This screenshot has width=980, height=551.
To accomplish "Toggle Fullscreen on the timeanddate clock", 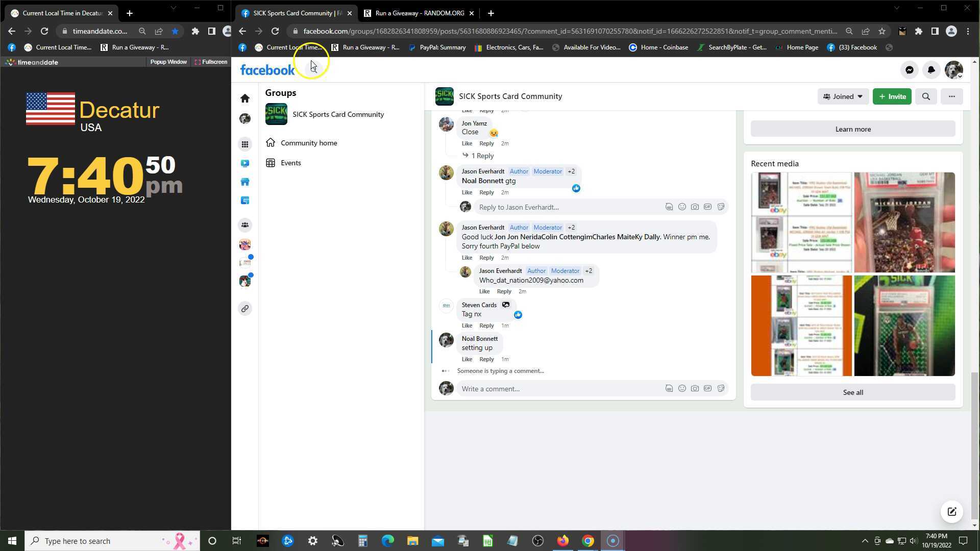I will (211, 62).
